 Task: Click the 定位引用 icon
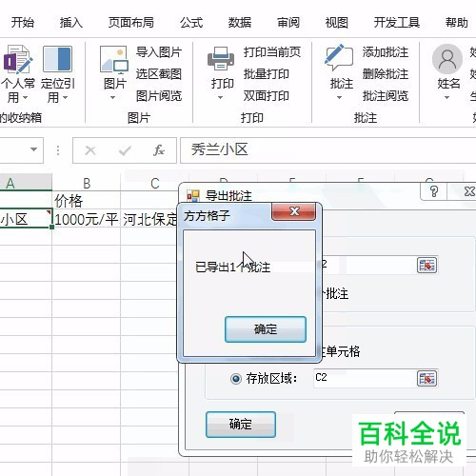click(x=57, y=59)
